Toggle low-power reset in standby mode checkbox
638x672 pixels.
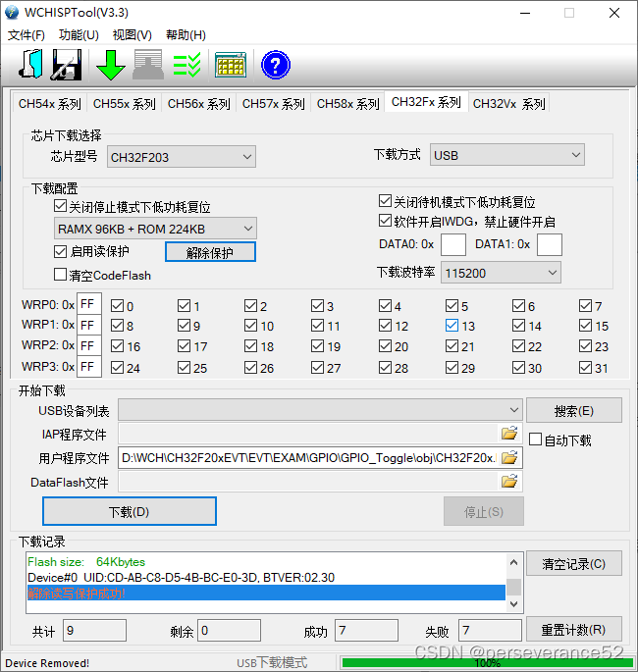[385, 200]
